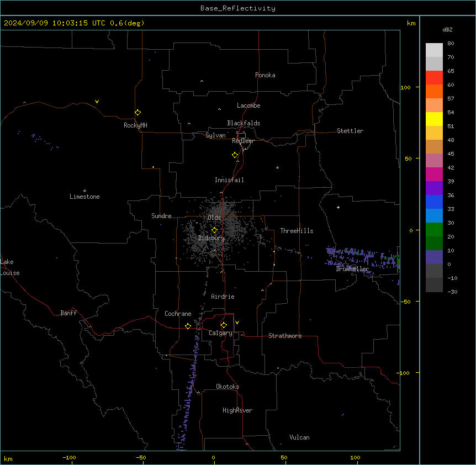Click the dBZ legend heading
Screen dimensions: 476x465
[x=447, y=29]
